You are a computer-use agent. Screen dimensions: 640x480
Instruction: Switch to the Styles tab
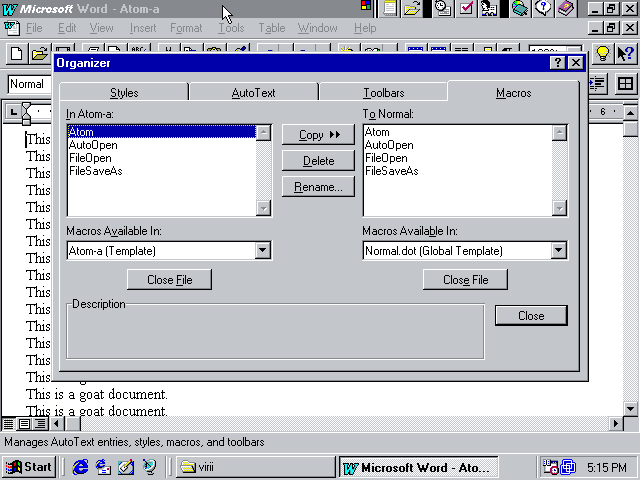[x=124, y=93]
